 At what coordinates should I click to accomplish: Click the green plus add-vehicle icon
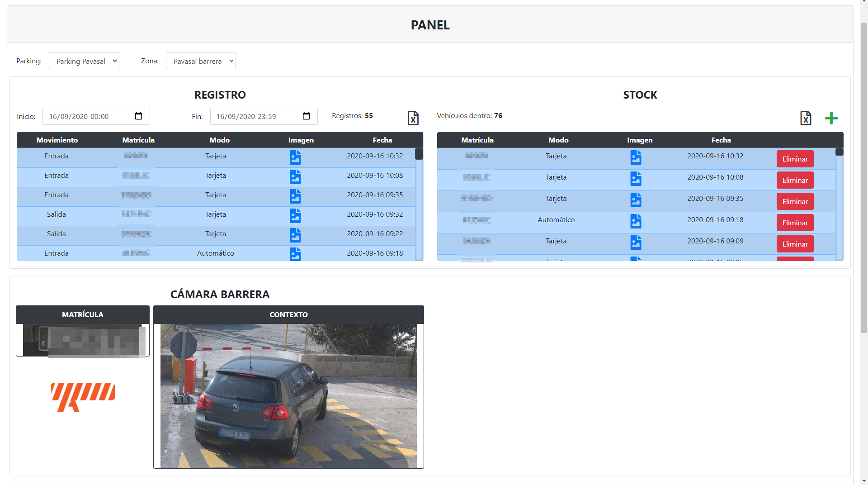[831, 118]
